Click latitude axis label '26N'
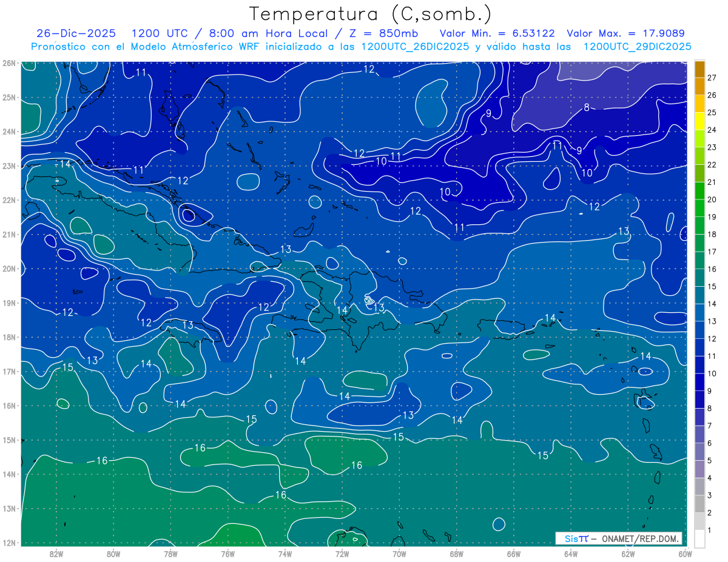728x562 pixels. tap(8, 63)
